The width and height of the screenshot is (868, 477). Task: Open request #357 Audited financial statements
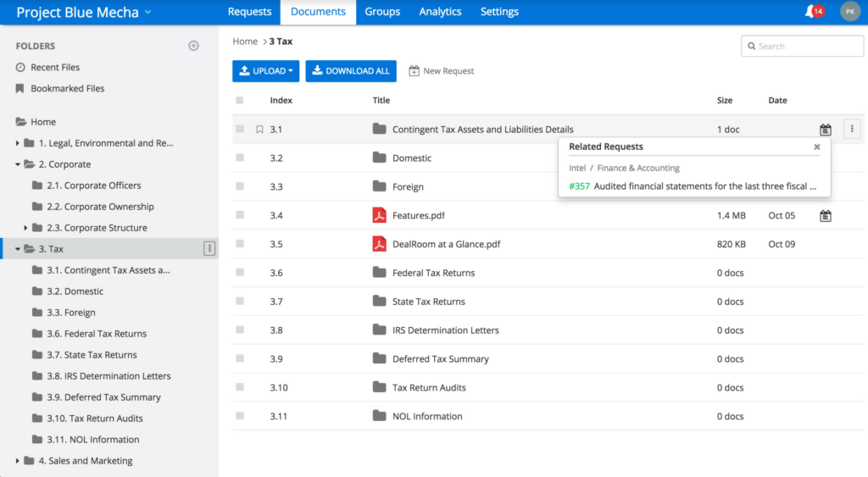pyautogui.click(x=693, y=186)
